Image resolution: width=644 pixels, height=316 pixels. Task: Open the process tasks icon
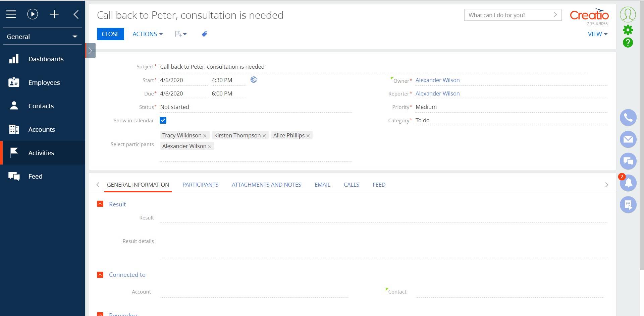628,205
